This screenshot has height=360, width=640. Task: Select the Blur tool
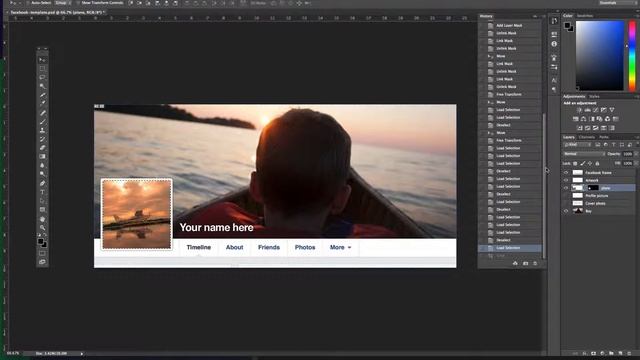(42, 165)
